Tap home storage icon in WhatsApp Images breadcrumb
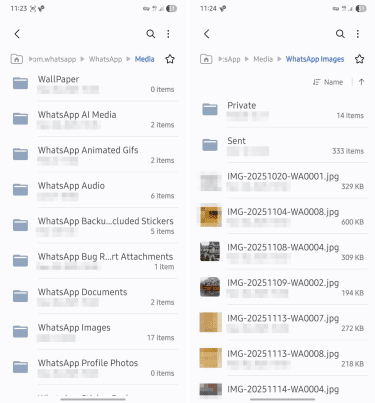The height and width of the screenshot is (403, 375). pyautogui.click(x=206, y=59)
